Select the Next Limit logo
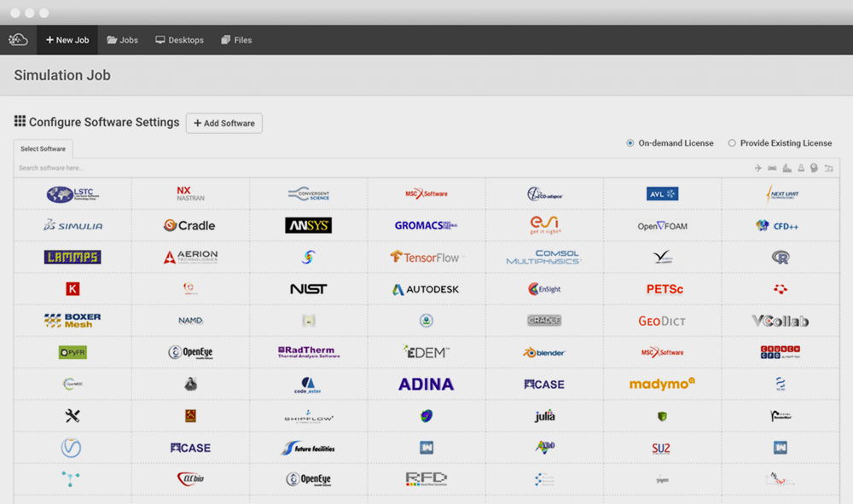This screenshot has width=853, height=504. (780, 194)
